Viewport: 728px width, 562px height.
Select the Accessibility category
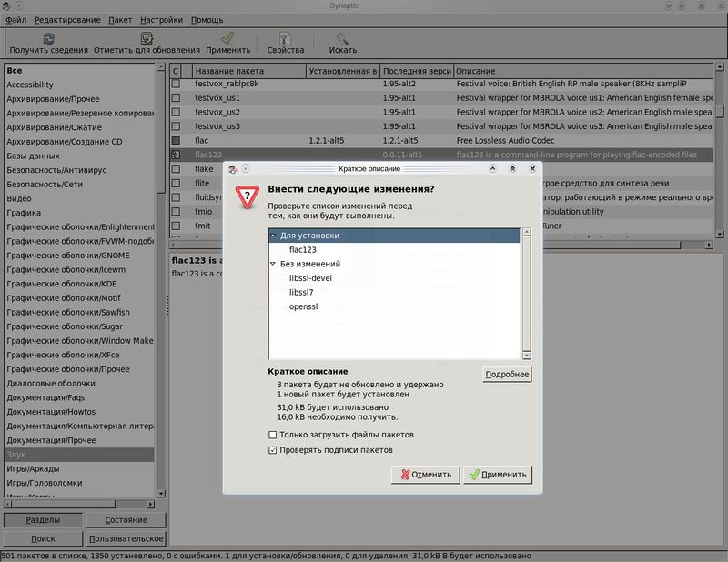(x=30, y=85)
